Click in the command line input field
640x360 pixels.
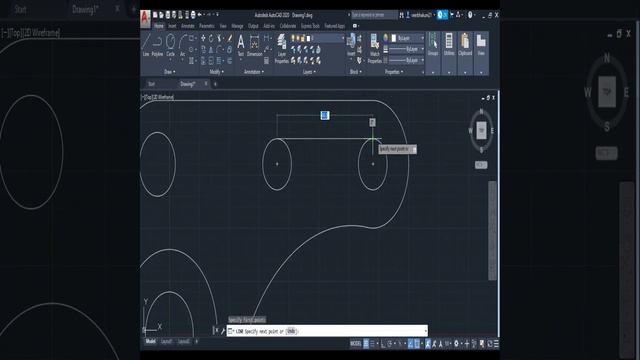point(327,331)
